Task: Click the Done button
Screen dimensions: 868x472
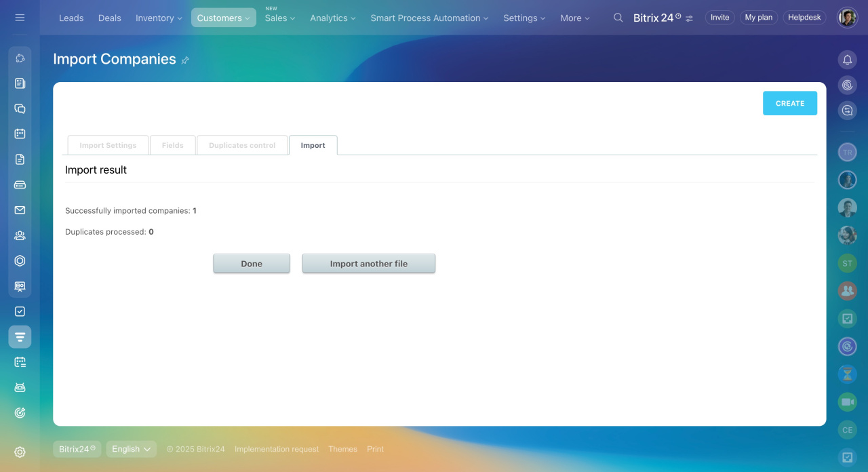Action: [x=252, y=264]
